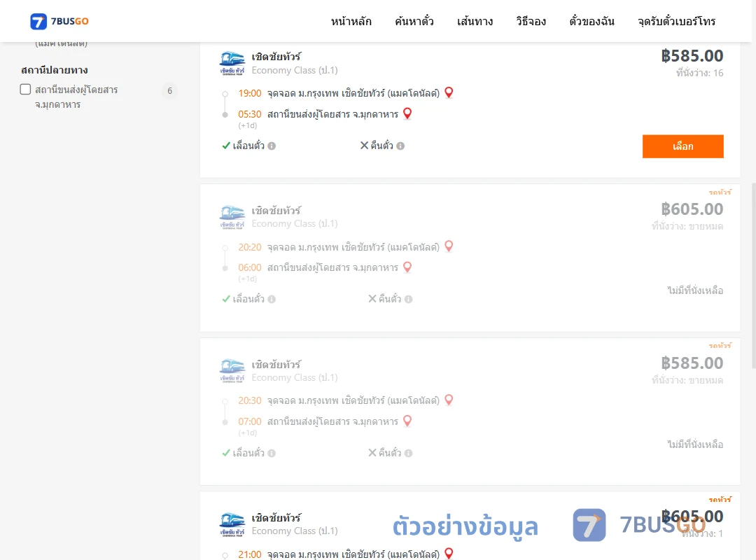Open map pin for 20:30 departure point
The width and height of the screenshot is (756, 560).
pos(449,400)
